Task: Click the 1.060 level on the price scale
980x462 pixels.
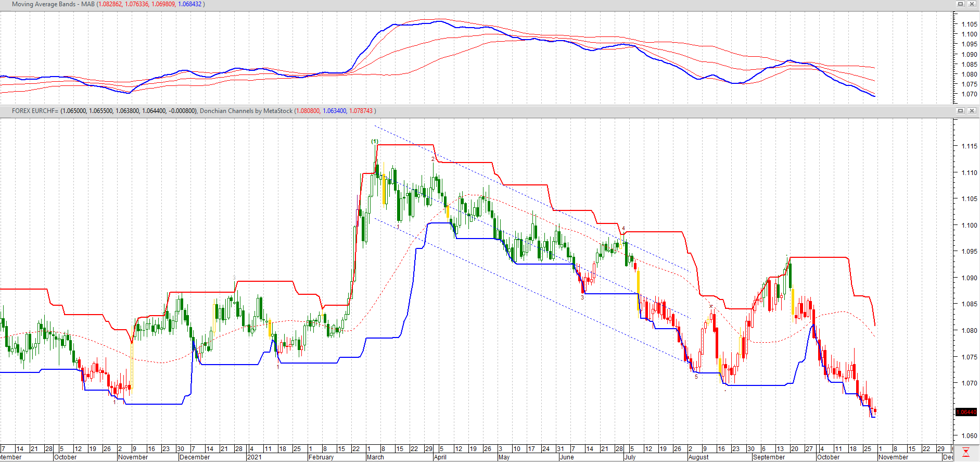Action: [969, 436]
